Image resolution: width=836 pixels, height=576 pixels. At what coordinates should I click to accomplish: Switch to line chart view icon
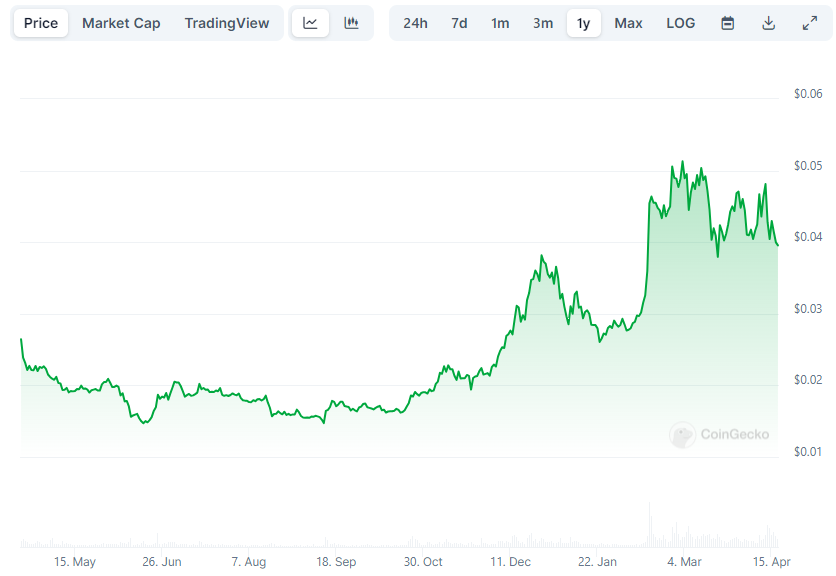pyautogui.click(x=310, y=23)
